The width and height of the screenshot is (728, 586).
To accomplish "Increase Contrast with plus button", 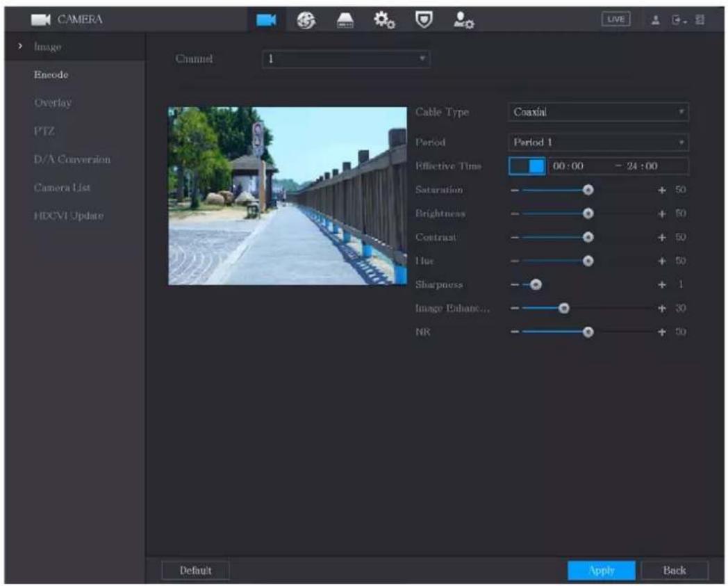I will (x=661, y=238).
